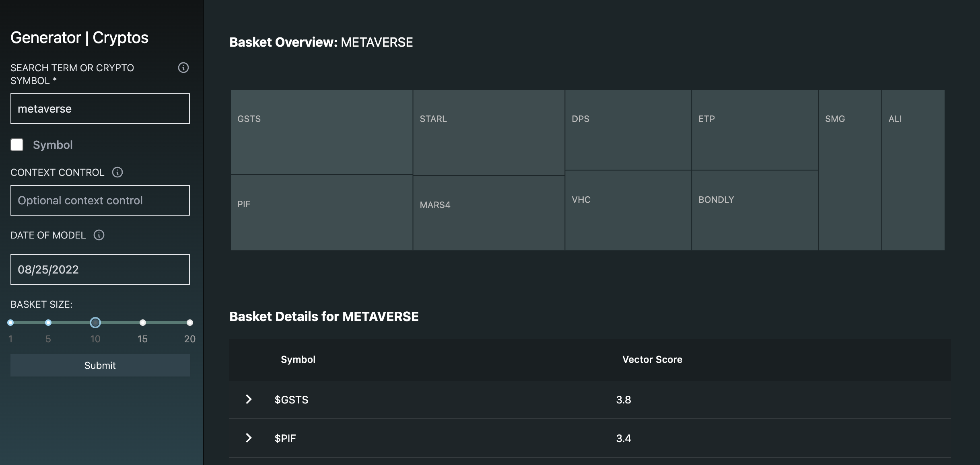This screenshot has height=465, width=980.
Task: Sort by Symbol column header
Action: pyautogui.click(x=298, y=360)
